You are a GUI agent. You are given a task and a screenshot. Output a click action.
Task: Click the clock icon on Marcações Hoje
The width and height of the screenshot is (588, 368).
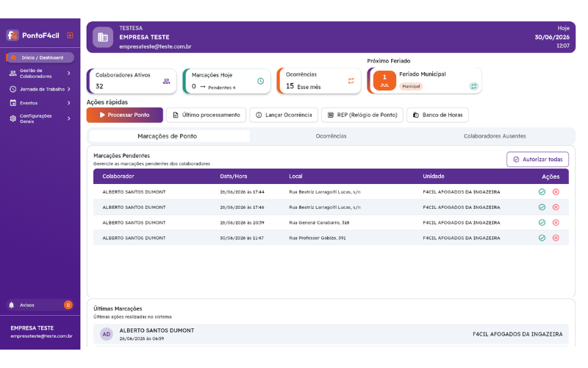point(261,81)
